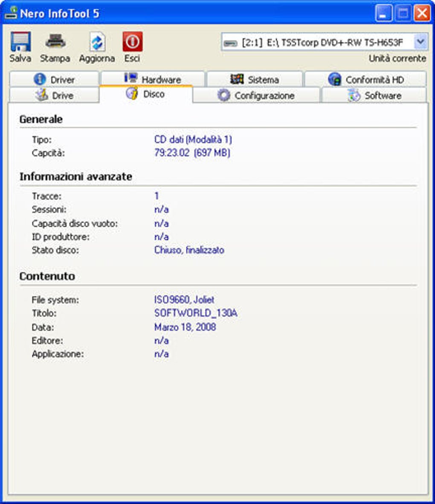Screen dimensions: 435x504
Task: Open the Configurazione tab
Action: click(x=256, y=96)
